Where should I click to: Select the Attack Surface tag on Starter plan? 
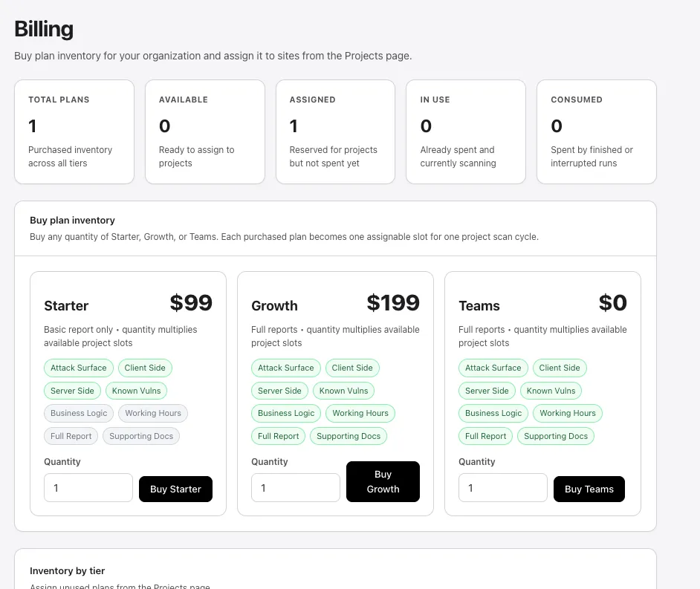(78, 368)
